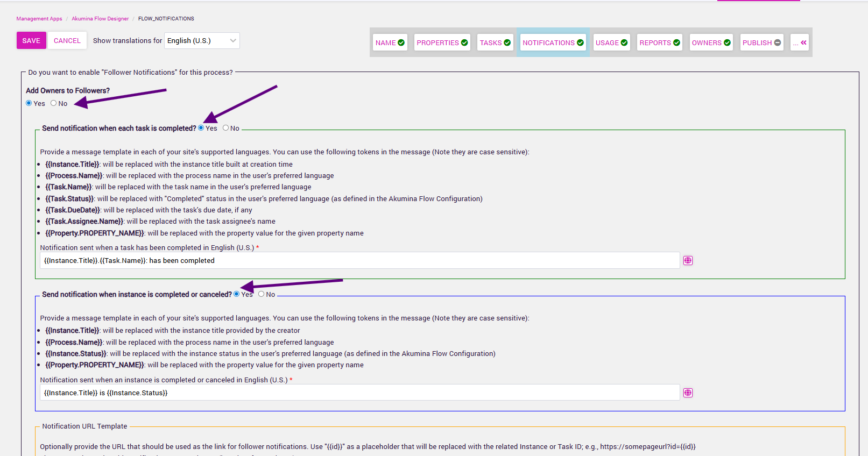The height and width of the screenshot is (456, 868).
Task: Click the CANCEL button
Action: (x=67, y=40)
